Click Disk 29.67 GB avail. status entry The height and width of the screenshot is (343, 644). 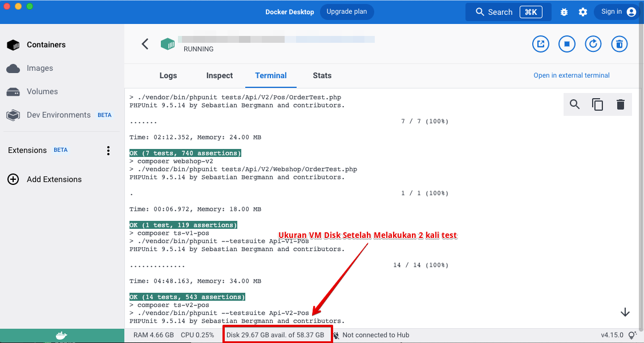point(275,335)
